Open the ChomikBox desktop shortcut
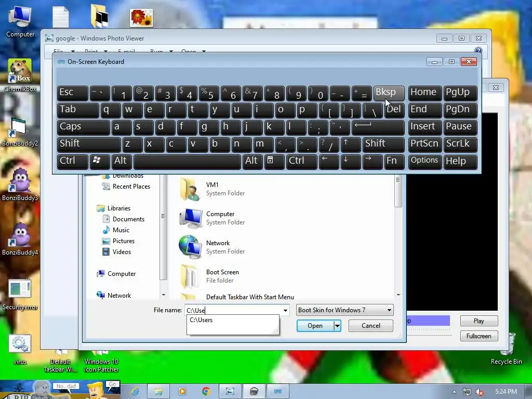The height and width of the screenshot is (399, 532). 20,75
